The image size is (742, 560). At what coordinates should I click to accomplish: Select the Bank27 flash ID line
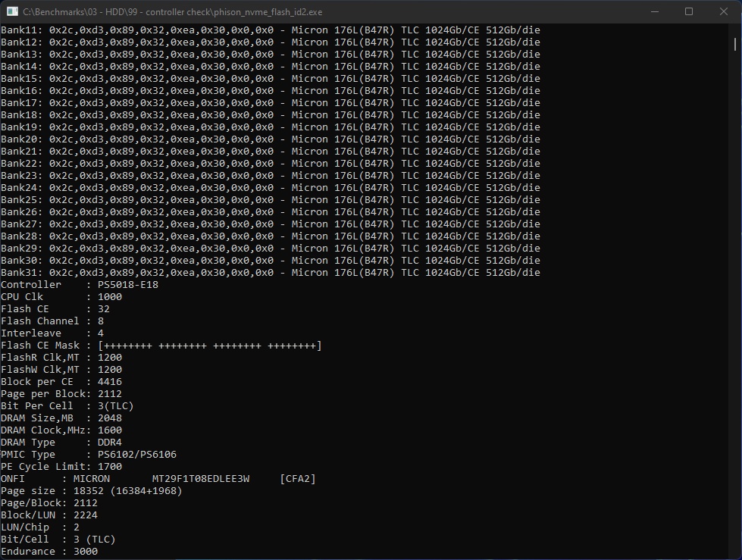tap(271, 224)
